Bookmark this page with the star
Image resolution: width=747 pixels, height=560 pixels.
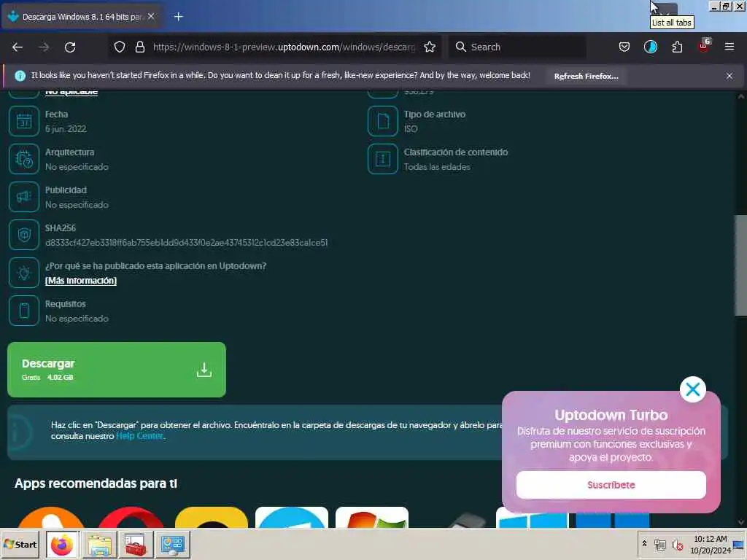pos(430,47)
